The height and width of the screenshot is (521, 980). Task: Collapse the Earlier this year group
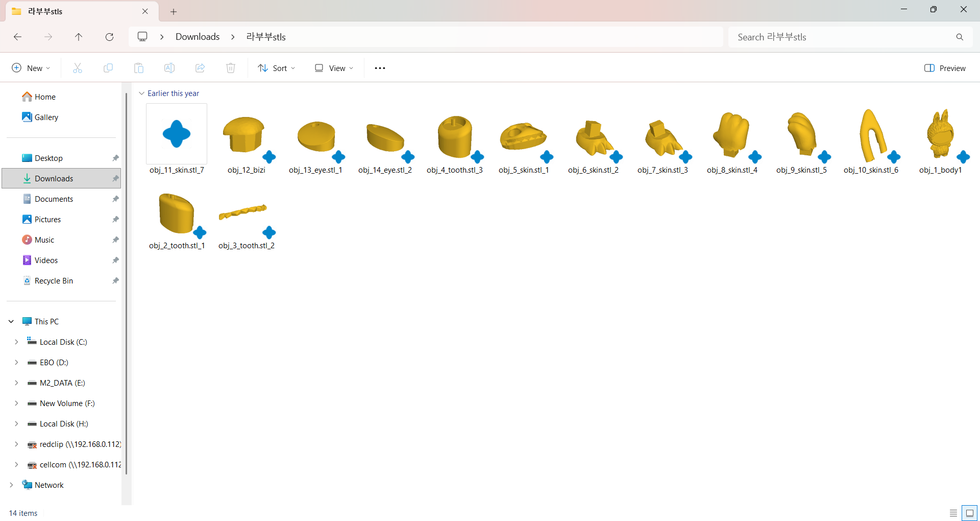142,93
